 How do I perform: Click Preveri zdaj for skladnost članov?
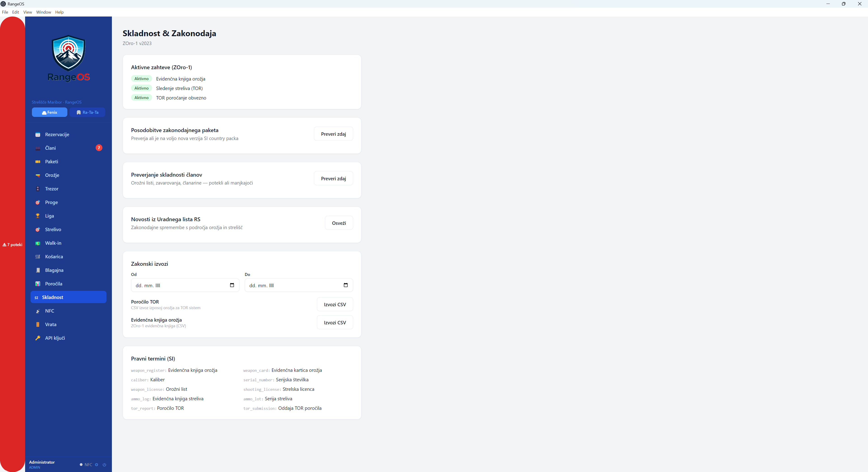point(333,178)
